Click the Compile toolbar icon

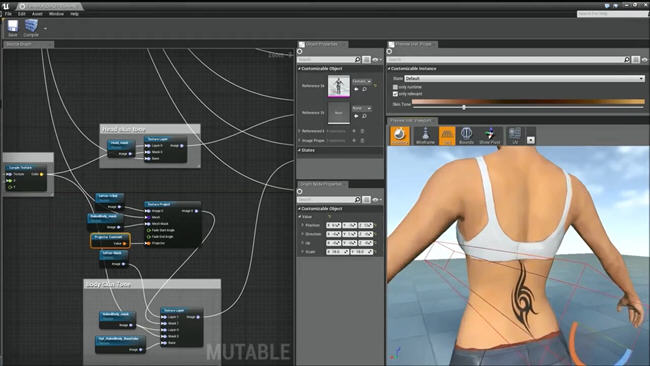coord(31,28)
